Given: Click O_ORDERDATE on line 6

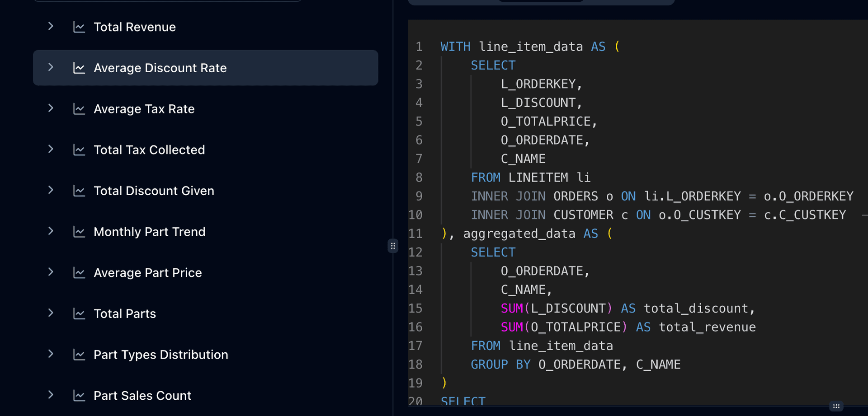Looking at the screenshot, I should point(542,140).
